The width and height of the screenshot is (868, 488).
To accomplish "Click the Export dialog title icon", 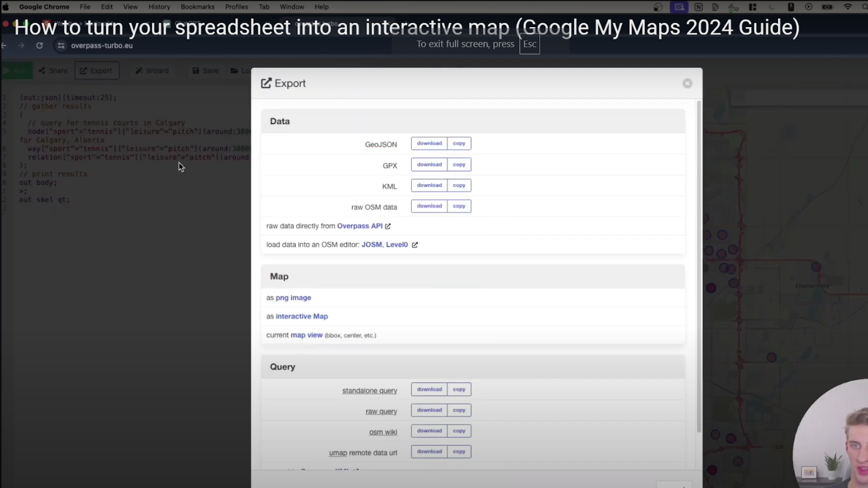I will pyautogui.click(x=266, y=83).
